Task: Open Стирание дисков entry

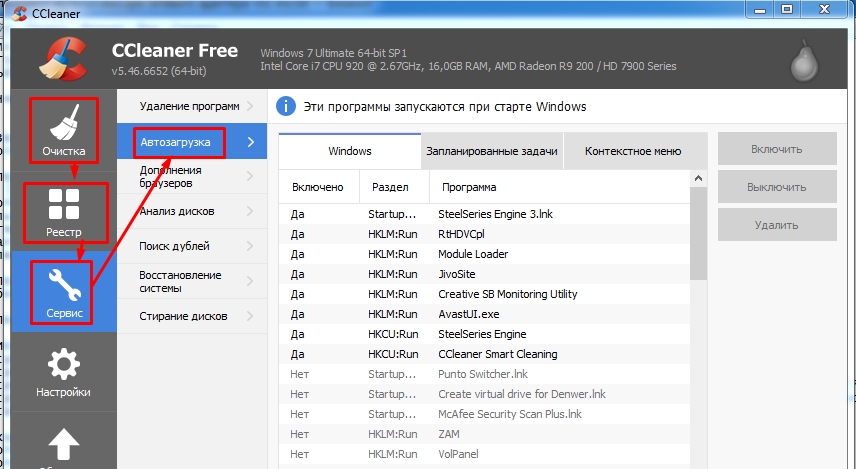Action: (x=192, y=316)
